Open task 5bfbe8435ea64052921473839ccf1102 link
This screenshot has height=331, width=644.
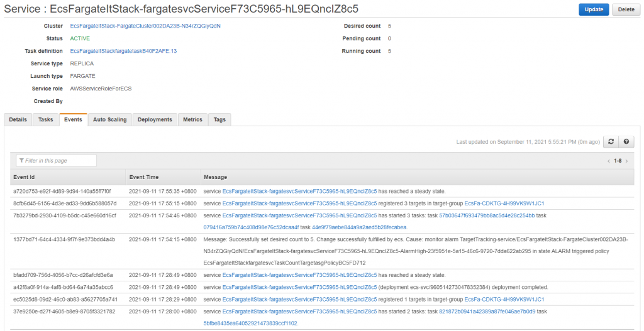250,323
